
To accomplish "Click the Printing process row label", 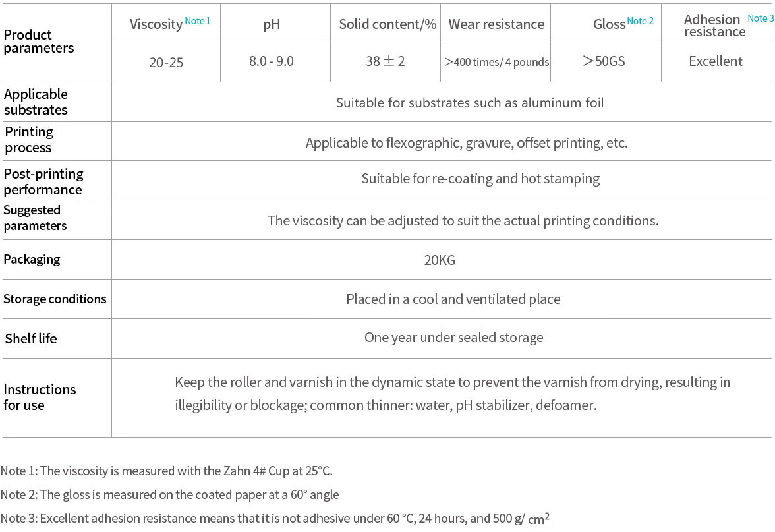I will pos(28,140).
